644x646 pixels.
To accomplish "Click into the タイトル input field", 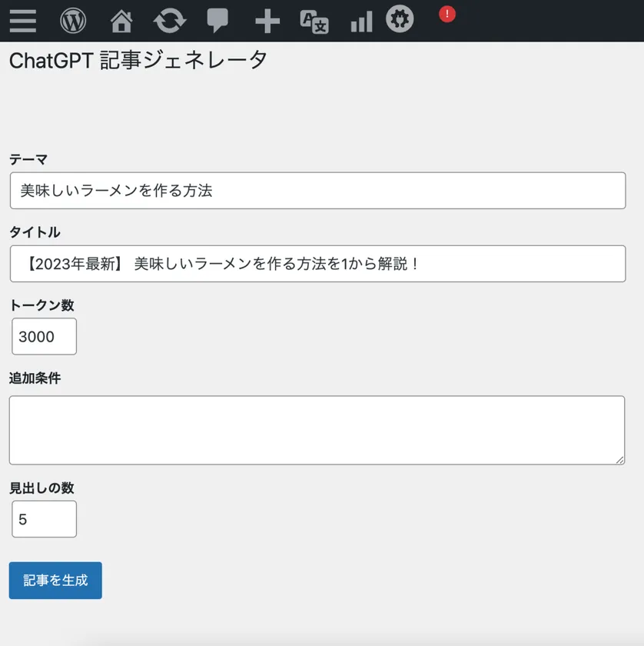I will tap(317, 264).
